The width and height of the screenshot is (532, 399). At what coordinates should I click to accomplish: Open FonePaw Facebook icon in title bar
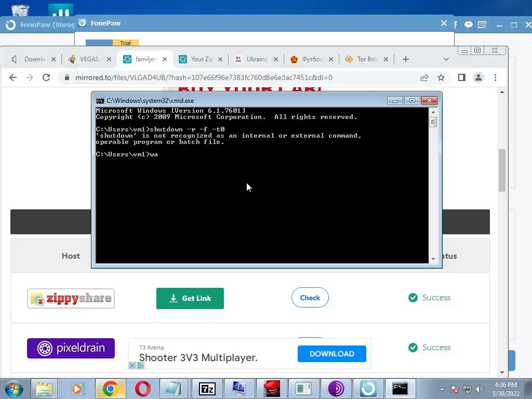coord(455,25)
